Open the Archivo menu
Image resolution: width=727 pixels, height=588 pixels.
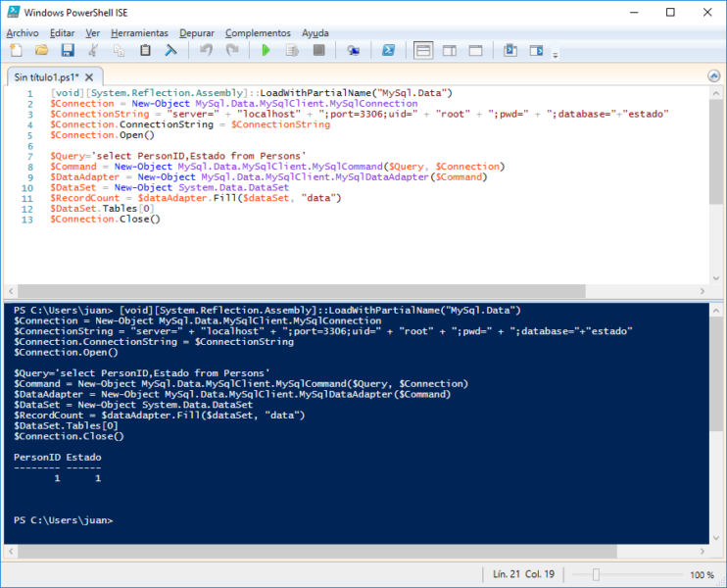click(x=23, y=32)
